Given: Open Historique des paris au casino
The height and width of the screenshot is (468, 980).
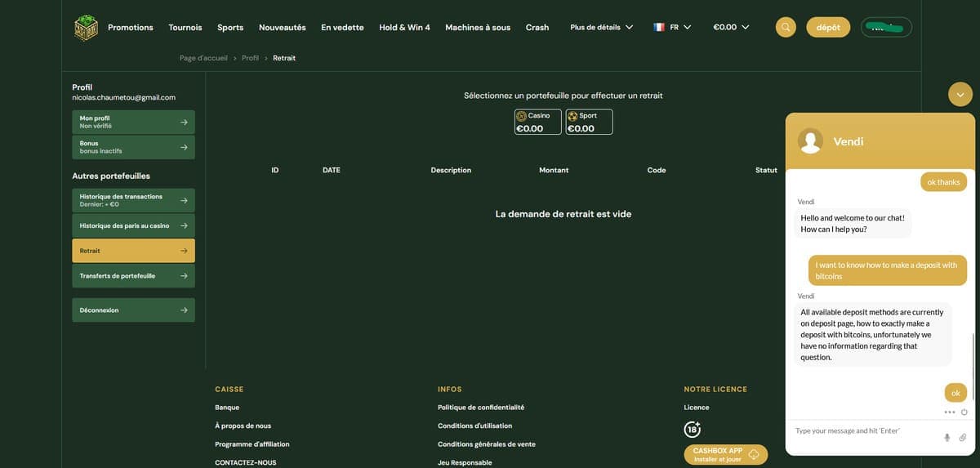Looking at the screenshot, I should click(x=134, y=225).
